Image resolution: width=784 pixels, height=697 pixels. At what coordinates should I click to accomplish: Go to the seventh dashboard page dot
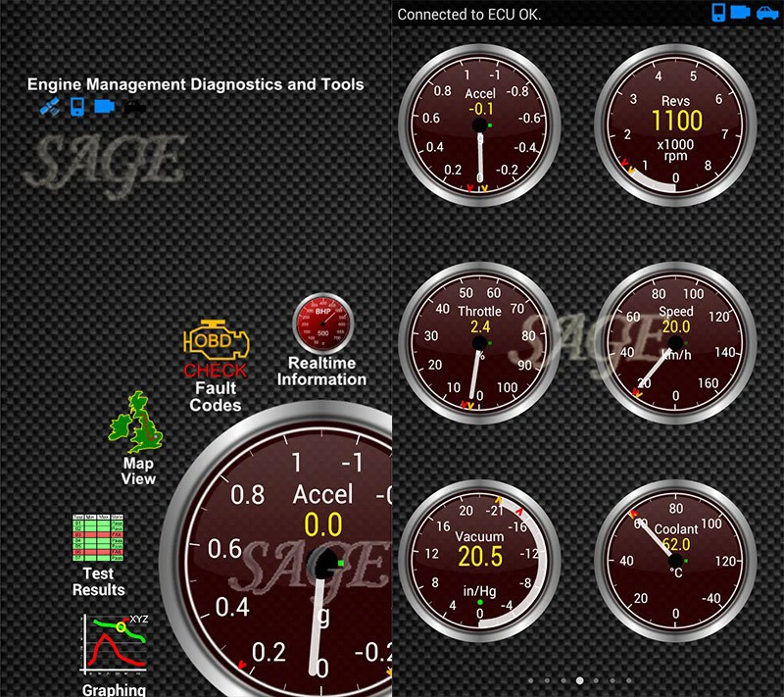pyautogui.click(x=629, y=680)
